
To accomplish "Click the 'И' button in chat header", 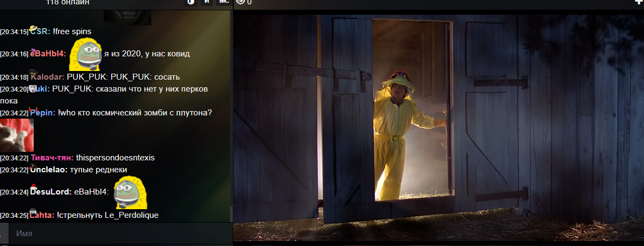I will coord(207,2).
